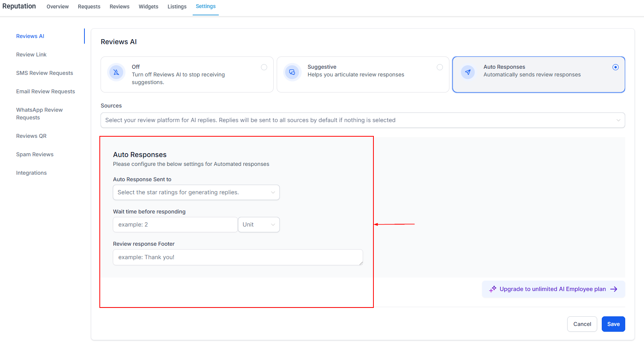Open Email Review Requests settings
Screen dimensions: 644x344
point(46,91)
